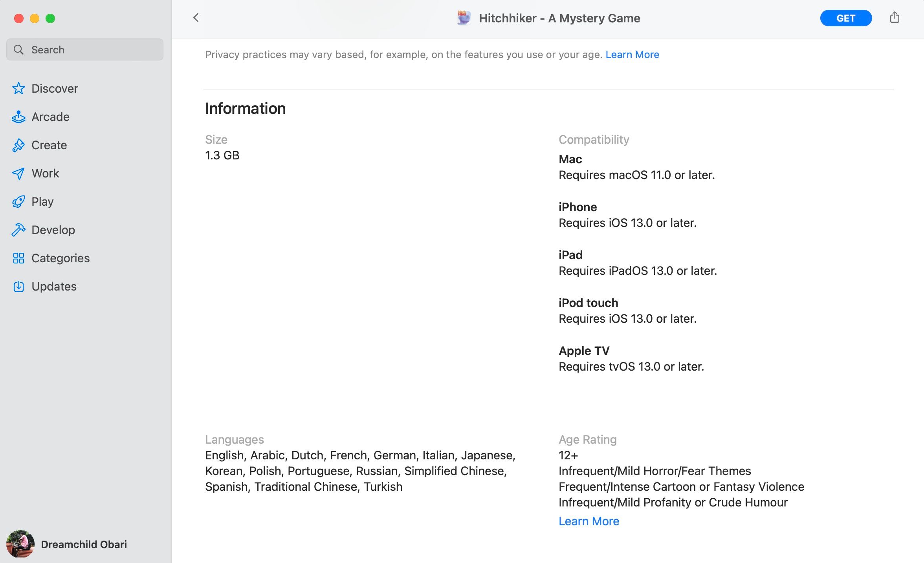
Task: Select the Categories sidebar label
Action: pyautogui.click(x=60, y=258)
